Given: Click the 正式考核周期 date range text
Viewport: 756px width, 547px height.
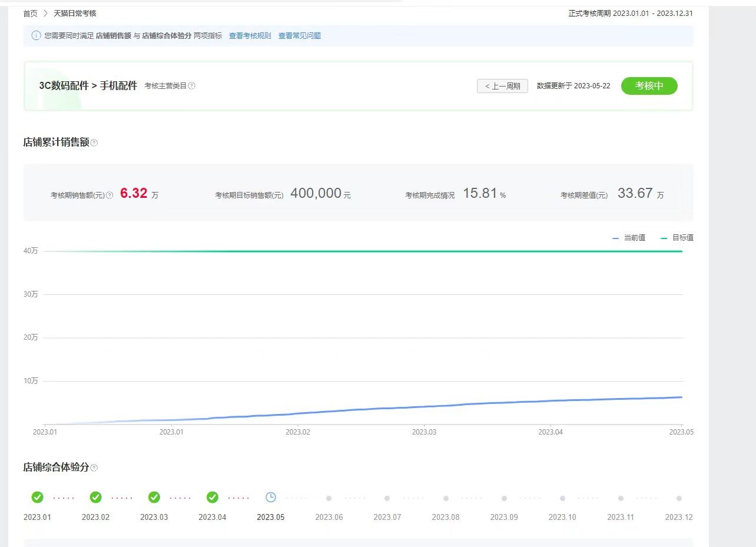Looking at the screenshot, I should (631, 13).
